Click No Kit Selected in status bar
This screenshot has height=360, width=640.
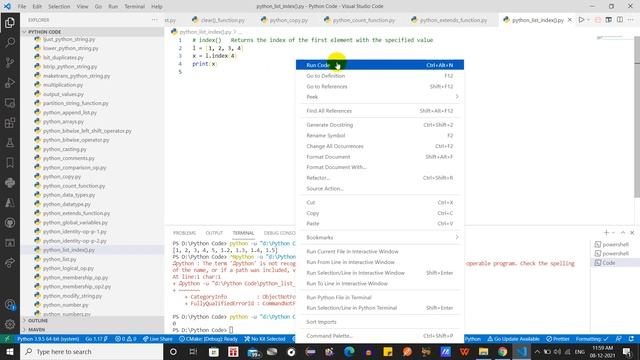coord(264,339)
